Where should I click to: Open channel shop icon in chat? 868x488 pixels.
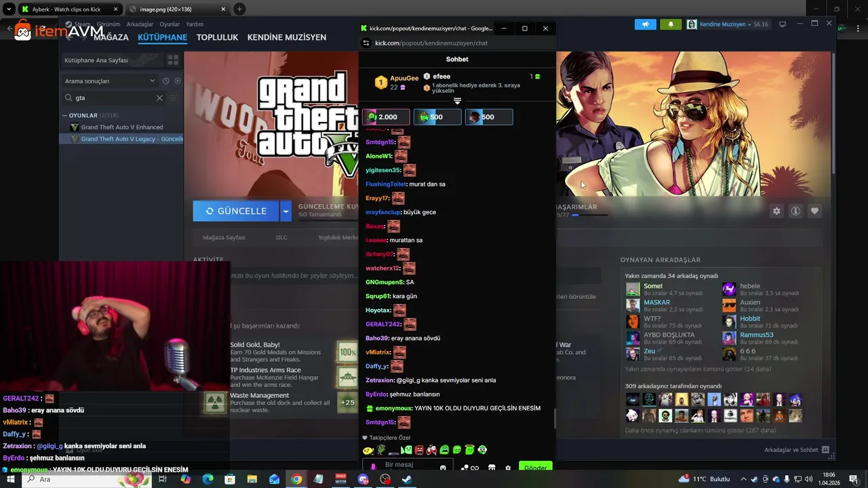pos(492,468)
